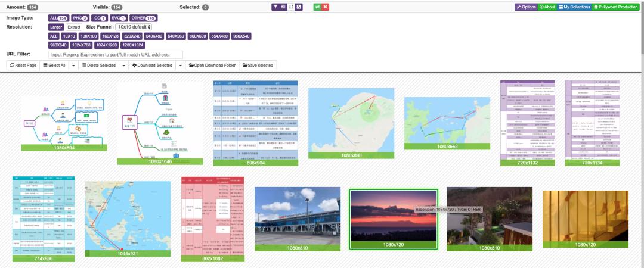Toggle the PNG image type filter
The height and width of the screenshot is (268, 644).
pyautogui.click(x=80, y=18)
